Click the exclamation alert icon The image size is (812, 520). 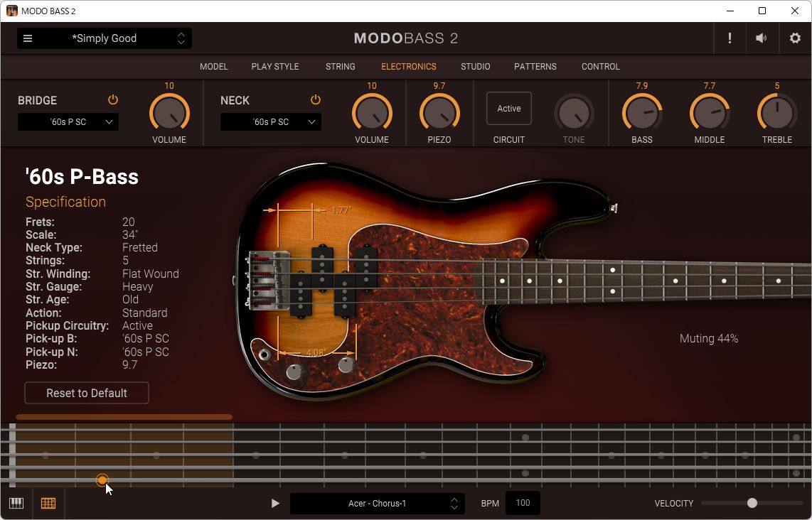point(730,38)
